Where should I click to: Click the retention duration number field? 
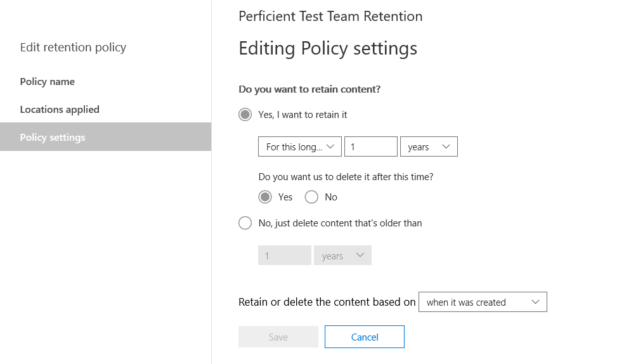tap(371, 146)
